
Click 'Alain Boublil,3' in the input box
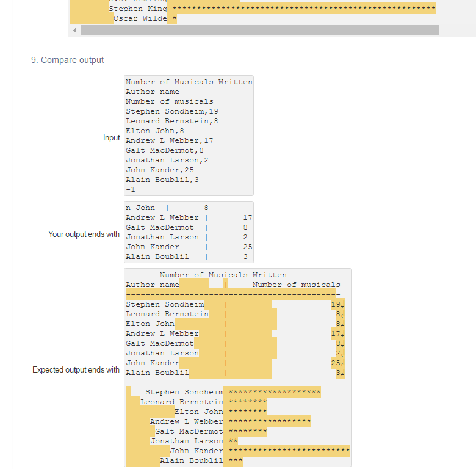[162, 180]
